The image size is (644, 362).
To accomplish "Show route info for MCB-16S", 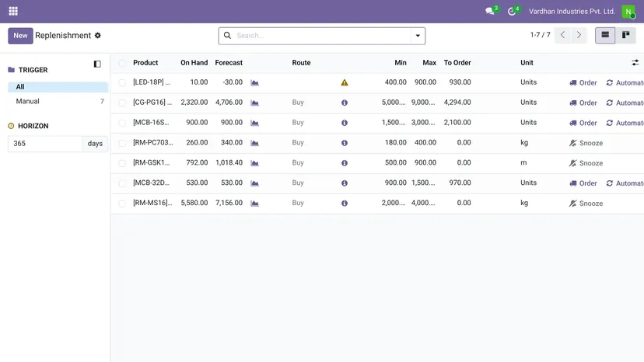I will [345, 123].
